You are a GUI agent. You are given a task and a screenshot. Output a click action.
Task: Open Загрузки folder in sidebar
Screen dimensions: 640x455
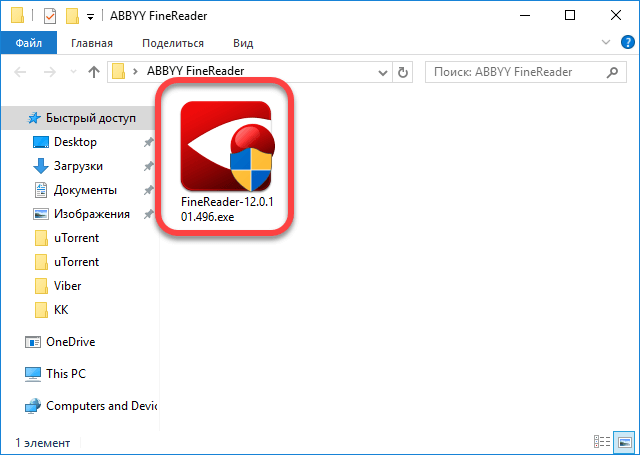(78, 166)
